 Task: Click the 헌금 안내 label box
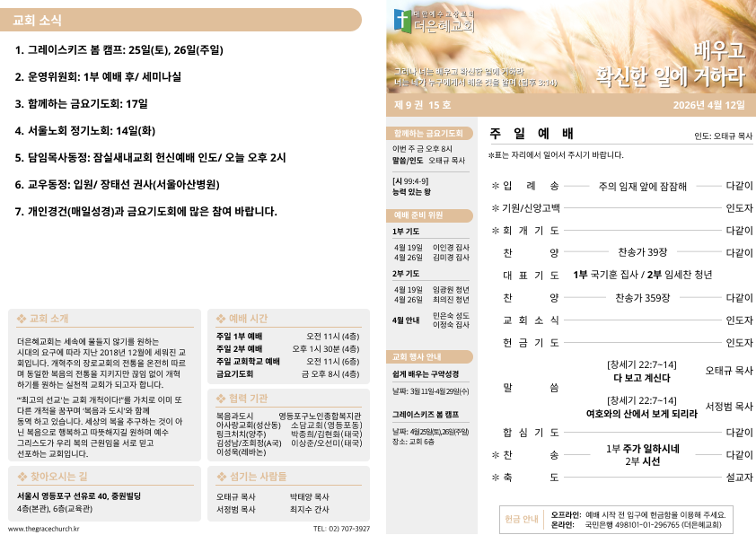click(522, 519)
